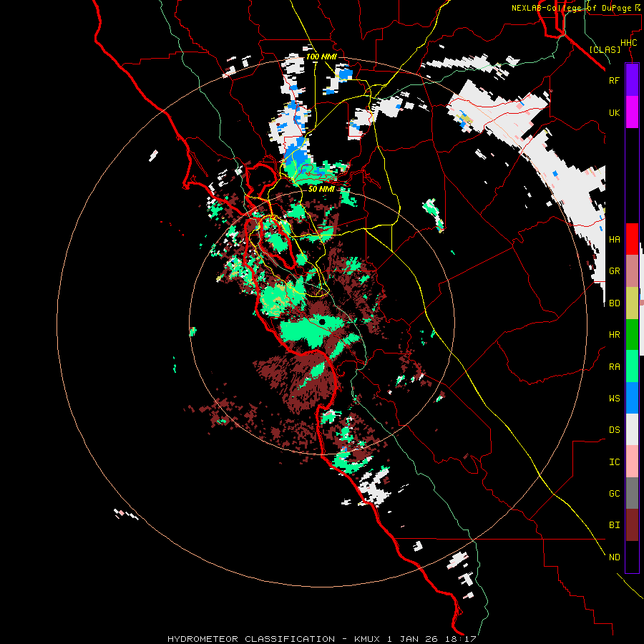Click the 50 NMI range ring label
Viewport: 644px width, 644px height.
[321, 189]
